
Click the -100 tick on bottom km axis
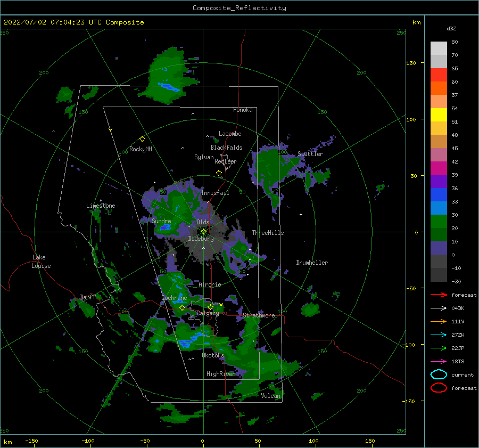coord(88,441)
